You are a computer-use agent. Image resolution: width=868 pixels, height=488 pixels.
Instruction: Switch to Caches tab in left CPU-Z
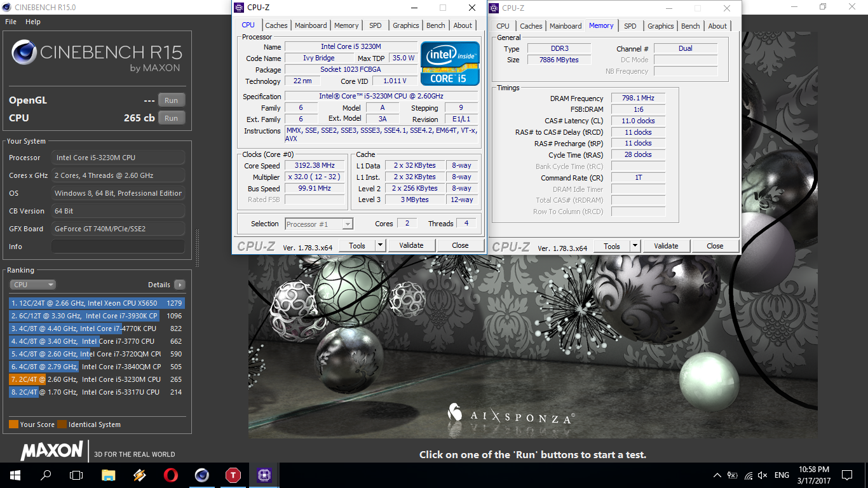point(276,25)
